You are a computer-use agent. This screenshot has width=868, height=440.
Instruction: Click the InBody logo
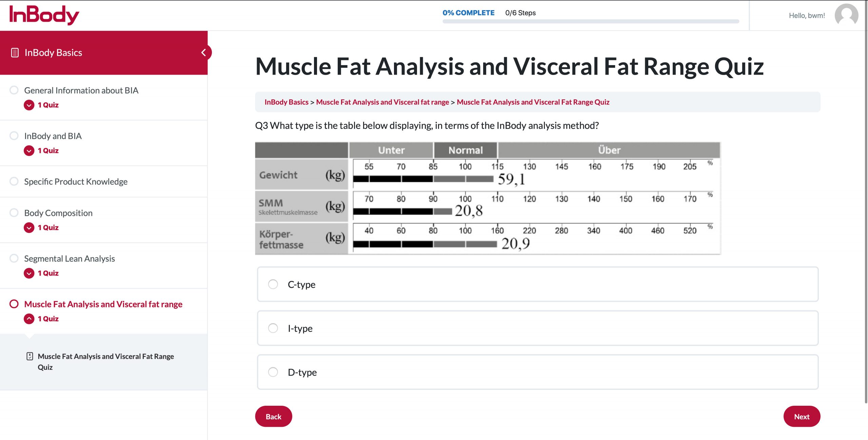44,15
